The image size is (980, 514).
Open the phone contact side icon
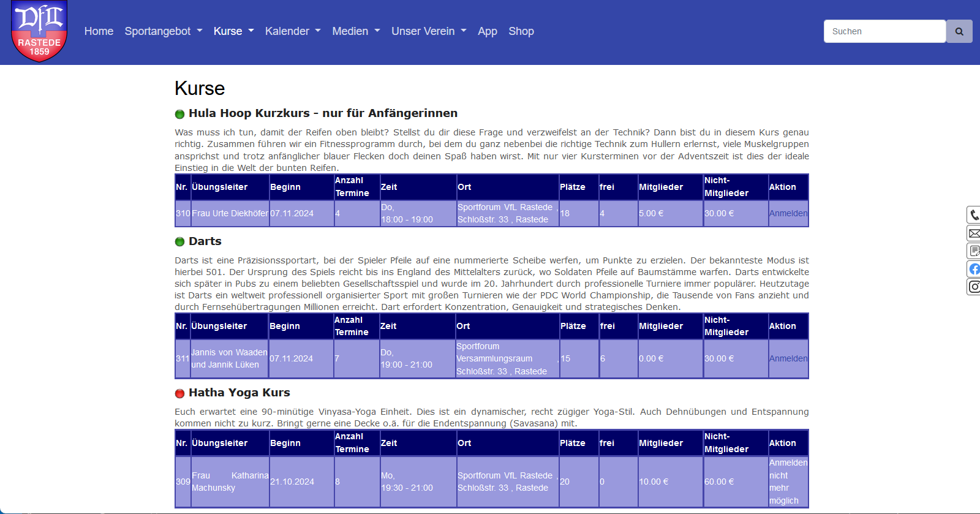(x=974, y=215)
